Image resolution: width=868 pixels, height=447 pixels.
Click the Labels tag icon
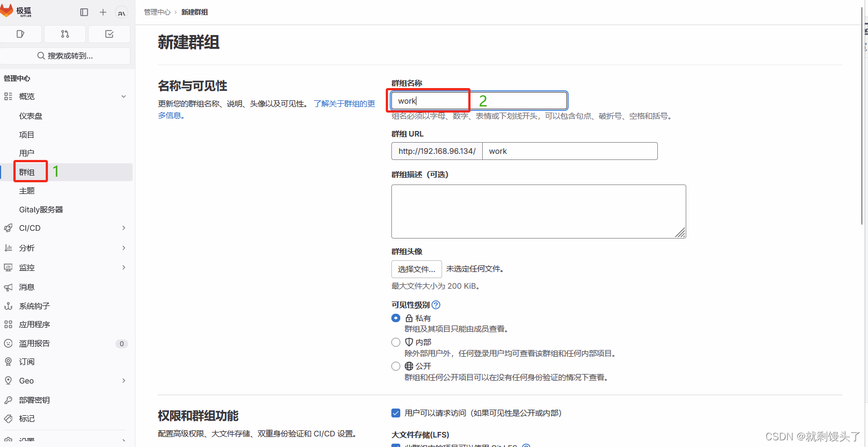(8, 419)
